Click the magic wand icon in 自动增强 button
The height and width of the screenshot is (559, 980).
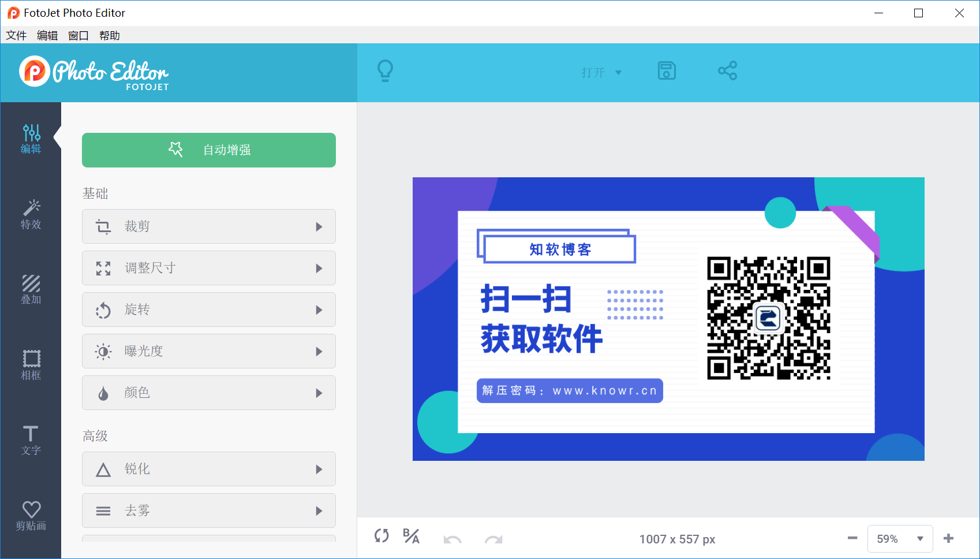pos(175,150)
